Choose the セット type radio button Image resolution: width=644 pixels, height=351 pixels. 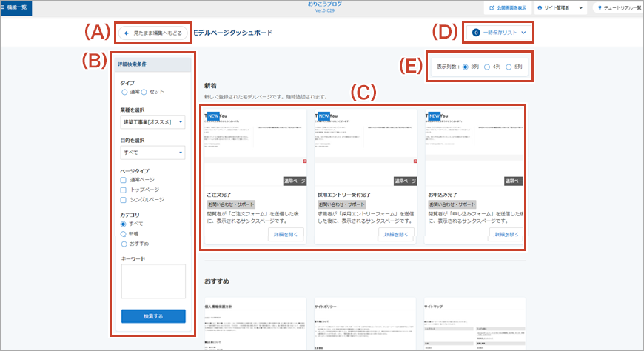point(144,92)
